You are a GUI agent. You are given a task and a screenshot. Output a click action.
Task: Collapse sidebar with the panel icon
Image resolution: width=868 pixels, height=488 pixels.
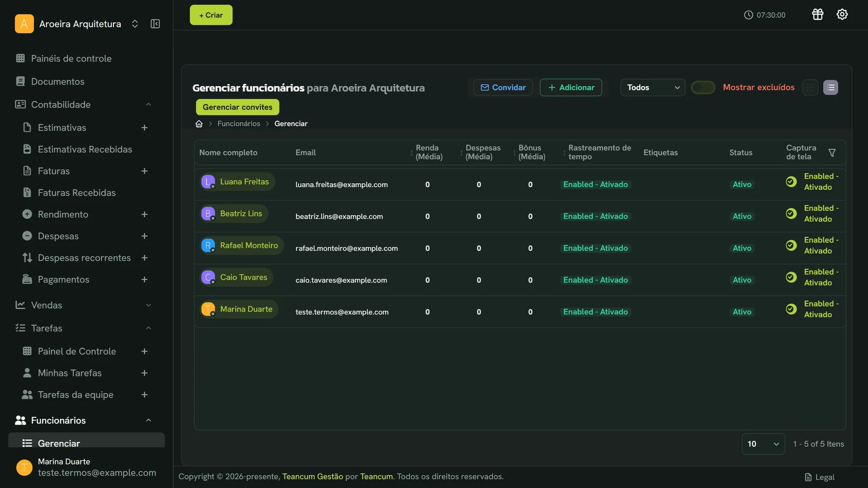[x=155, y=24]
